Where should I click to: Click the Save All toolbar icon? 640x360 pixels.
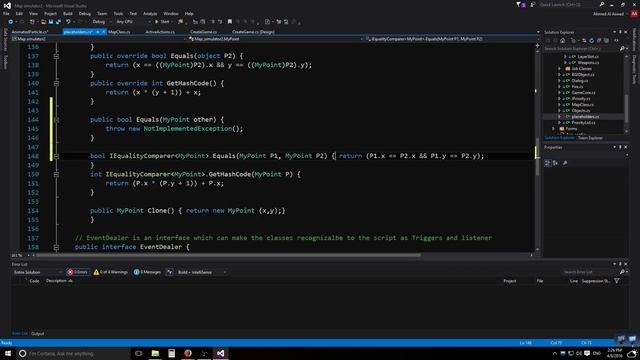(58, 22)
